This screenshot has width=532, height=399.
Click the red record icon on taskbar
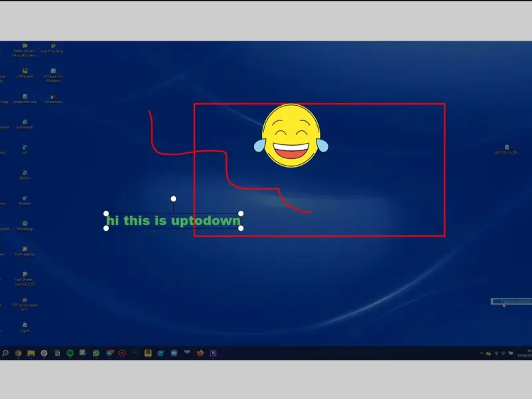[x=122, y=353]
